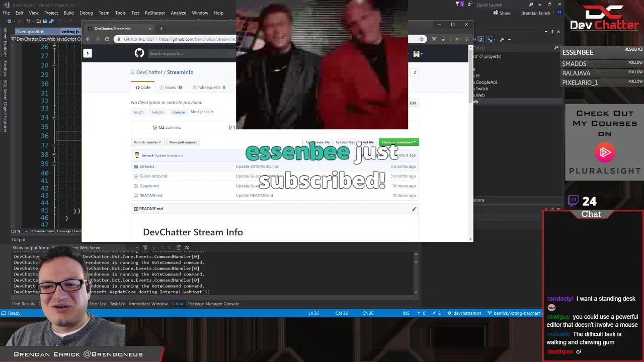The height and width of the screenshot is (362, 644).
Task: Collapse code block at line 26
Action: [x=54, y=47]
